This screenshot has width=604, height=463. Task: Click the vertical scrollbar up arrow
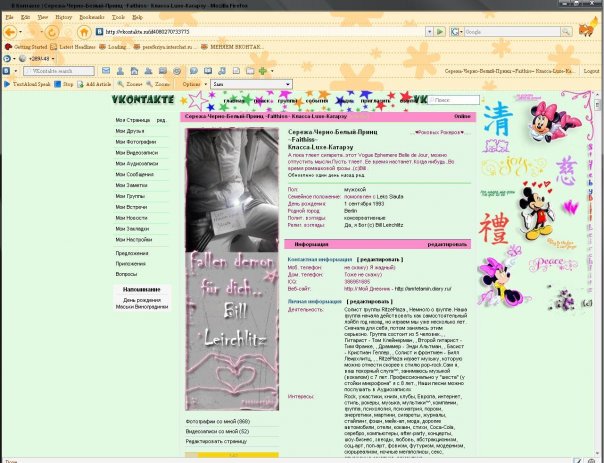click(x=597, y=95)
